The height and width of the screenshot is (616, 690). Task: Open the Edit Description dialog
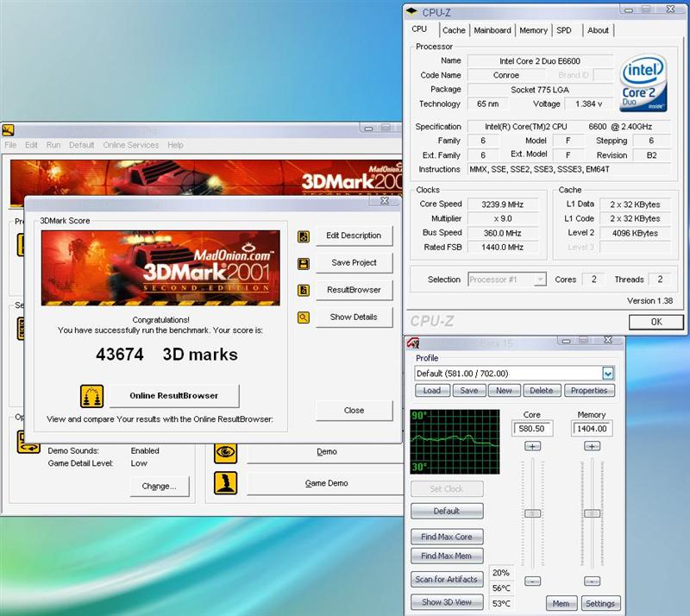pos(354,236)
